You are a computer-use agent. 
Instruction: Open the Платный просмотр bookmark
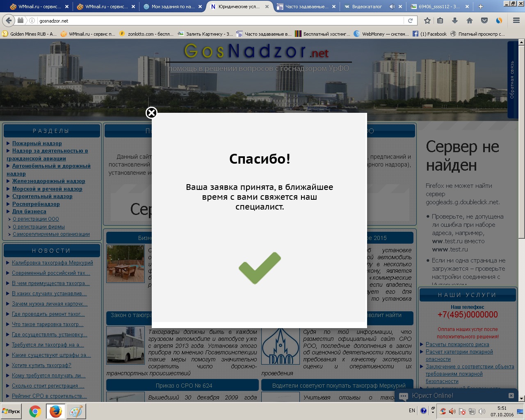coord(477,34)
